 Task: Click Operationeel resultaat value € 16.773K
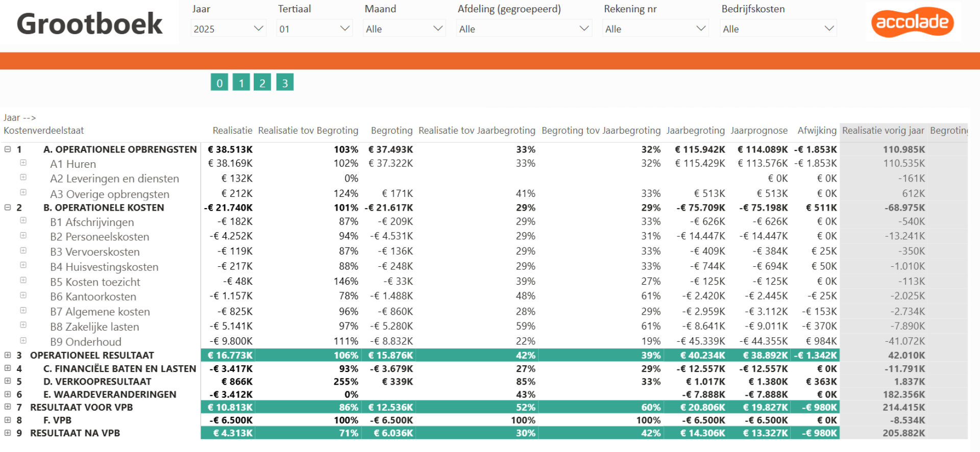[x=230, y=355]
